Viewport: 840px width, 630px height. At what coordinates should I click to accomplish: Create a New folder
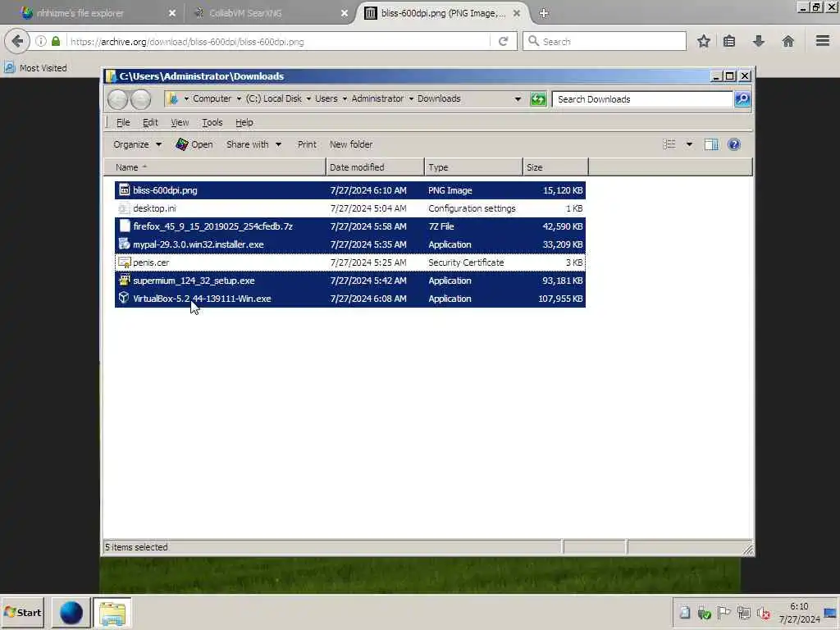351,144
